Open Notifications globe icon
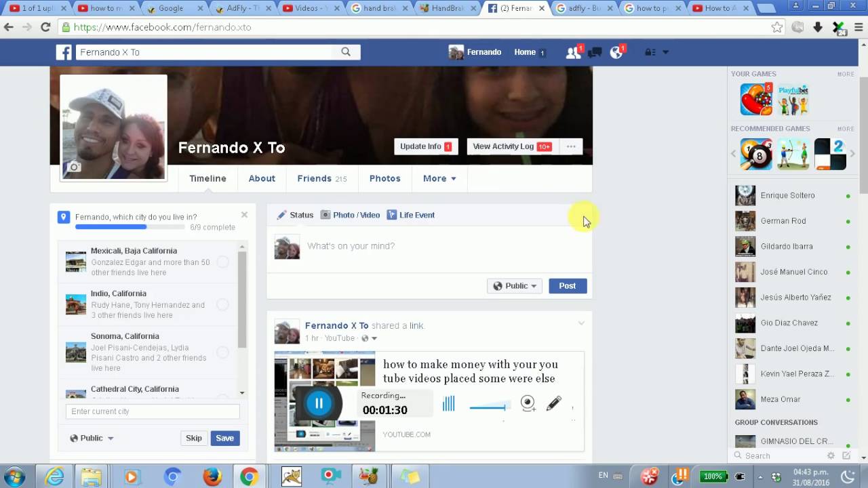The image size is (868, 488). tap(616, 52)
